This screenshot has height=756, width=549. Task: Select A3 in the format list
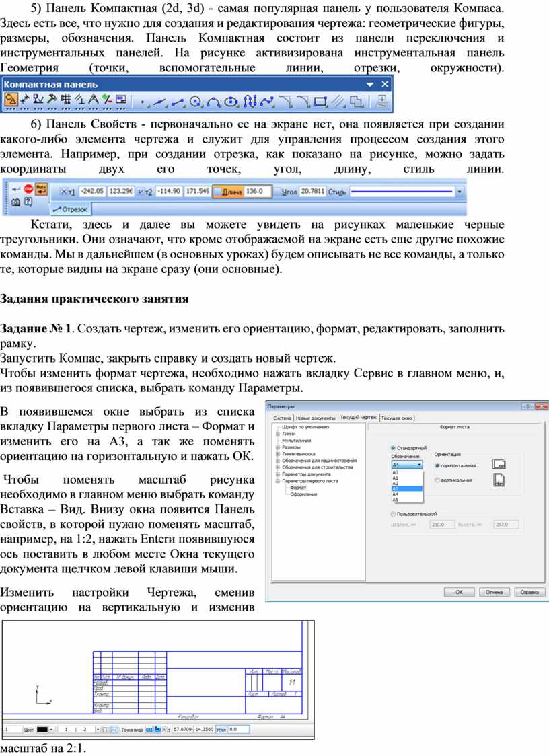tap(407, 488)
